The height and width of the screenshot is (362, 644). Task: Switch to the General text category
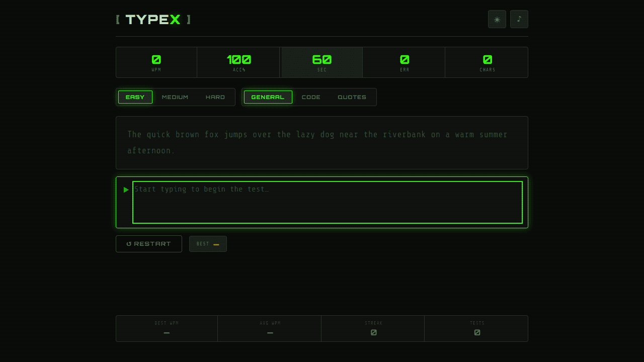point(268,97)
